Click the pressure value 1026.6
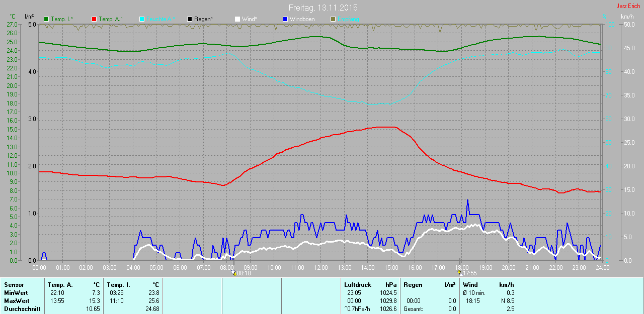Screen dimensions: 644x314 pos(387,309)
